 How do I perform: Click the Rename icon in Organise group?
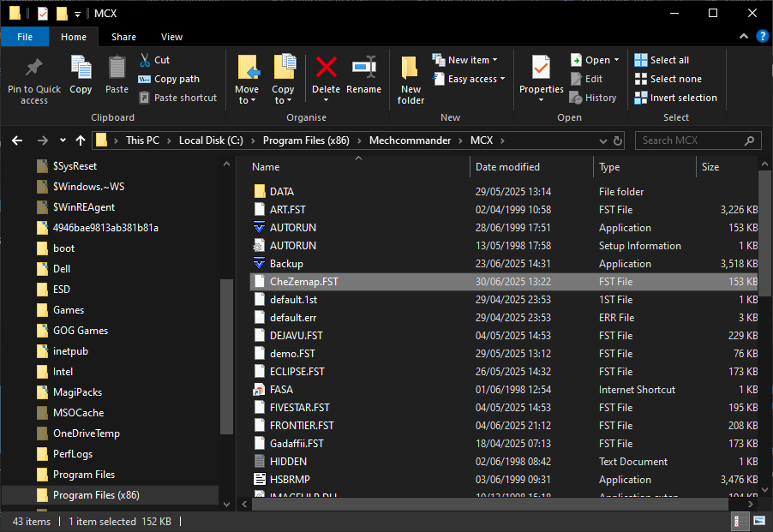click(x=364, y=69)
